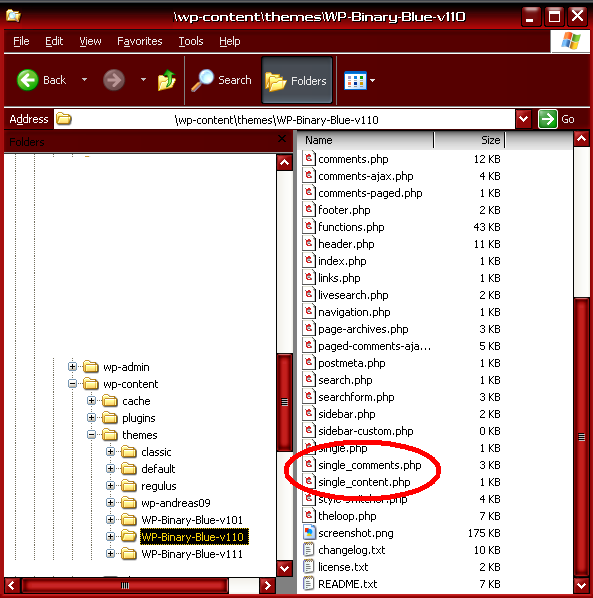Screen dimensions: 593x598
Task: Click the index.php file icon
Action: [309, 260]
